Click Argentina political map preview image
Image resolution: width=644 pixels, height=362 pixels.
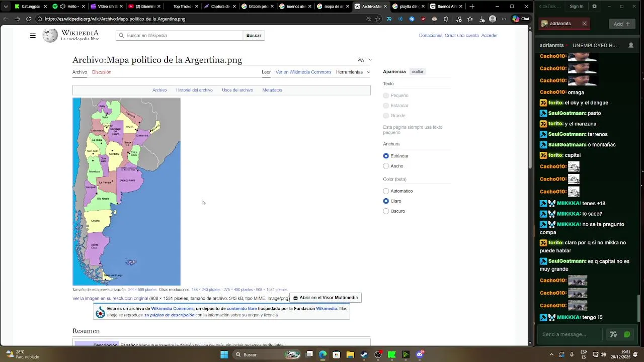[126, 192]
